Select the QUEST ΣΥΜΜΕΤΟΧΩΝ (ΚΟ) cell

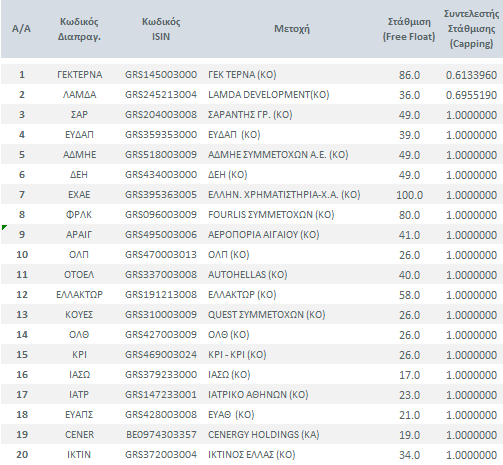point(267,315)
